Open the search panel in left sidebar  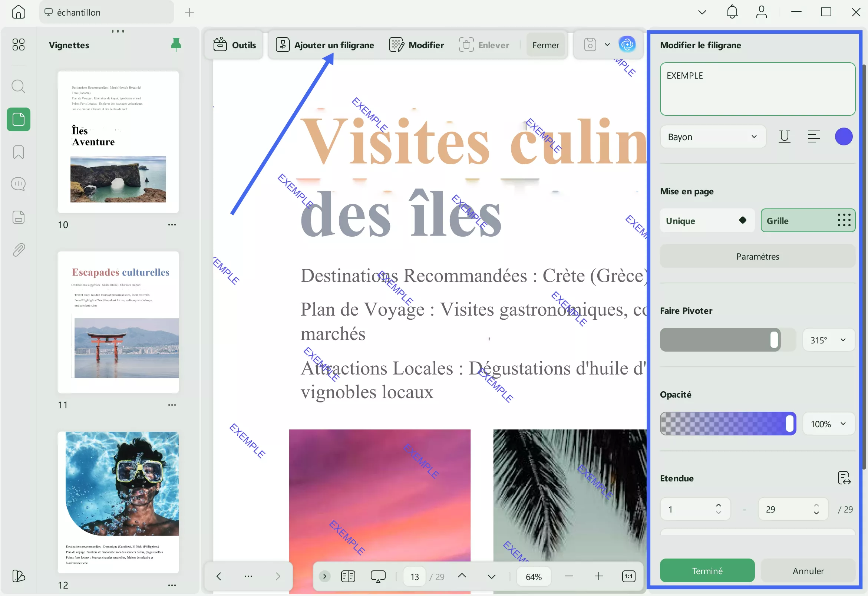[18, 86]
